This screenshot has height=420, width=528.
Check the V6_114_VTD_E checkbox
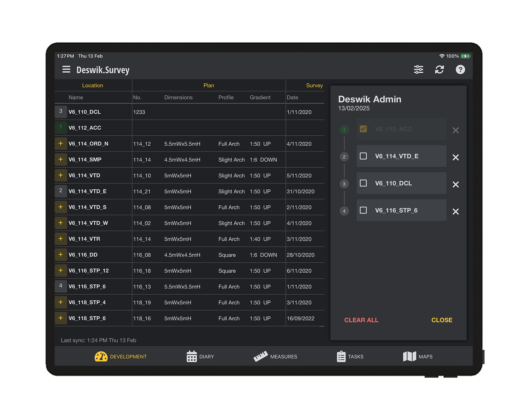point(363,156)
